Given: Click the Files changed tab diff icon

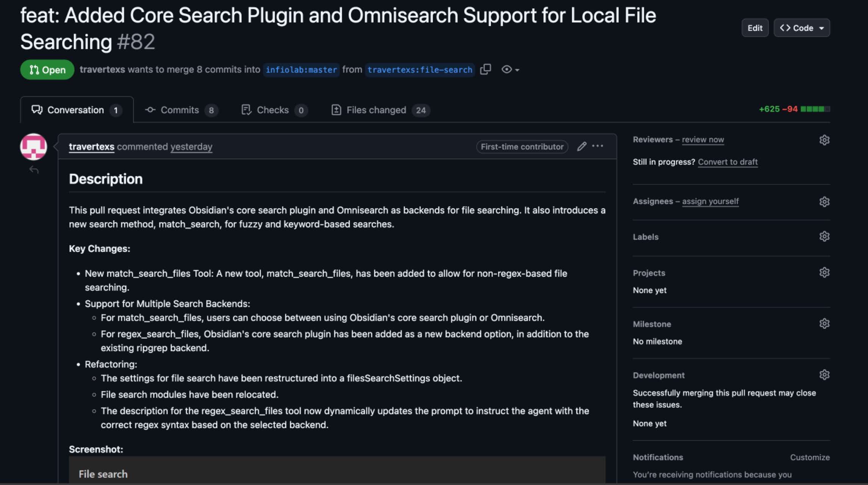Looking at the screenshot, I should pyautogui.click(x=336, y=110).
